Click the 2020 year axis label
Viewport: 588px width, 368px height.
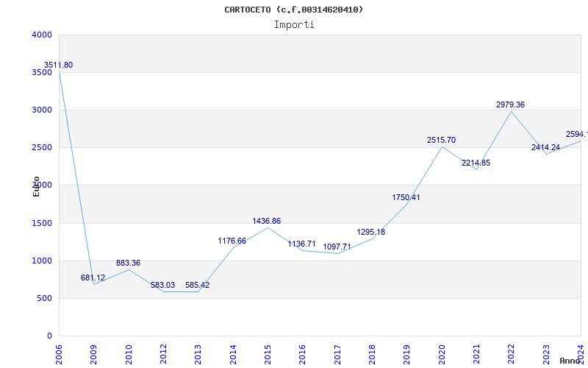[x=442, y=353]
